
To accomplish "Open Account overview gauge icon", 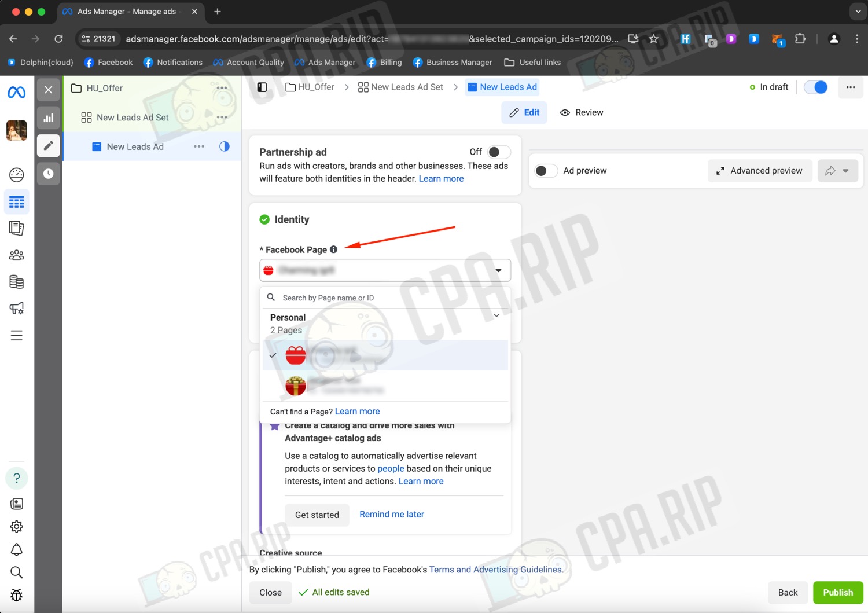I will click(x=16, y=175).
